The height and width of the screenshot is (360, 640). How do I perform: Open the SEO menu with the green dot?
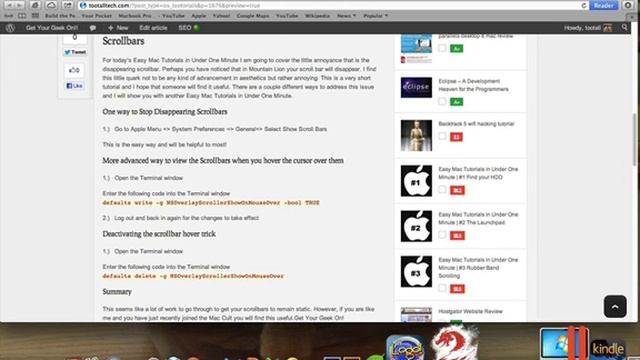point(188,28)
